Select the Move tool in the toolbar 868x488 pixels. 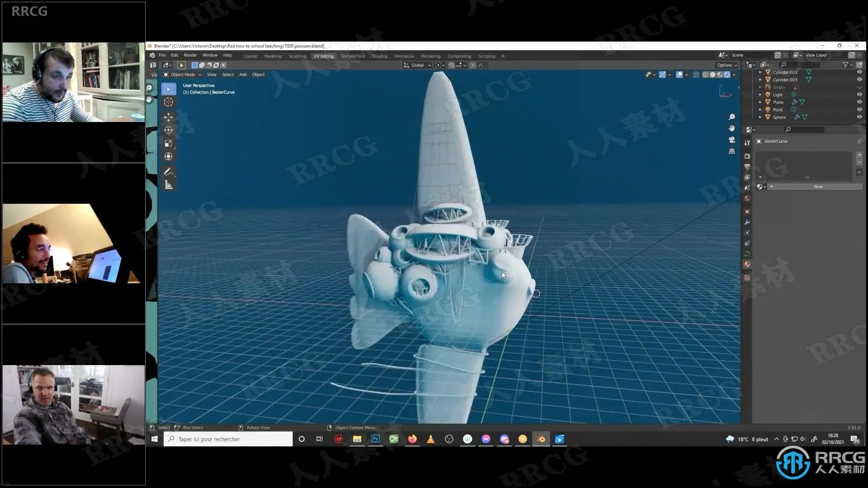coord(168,117)
